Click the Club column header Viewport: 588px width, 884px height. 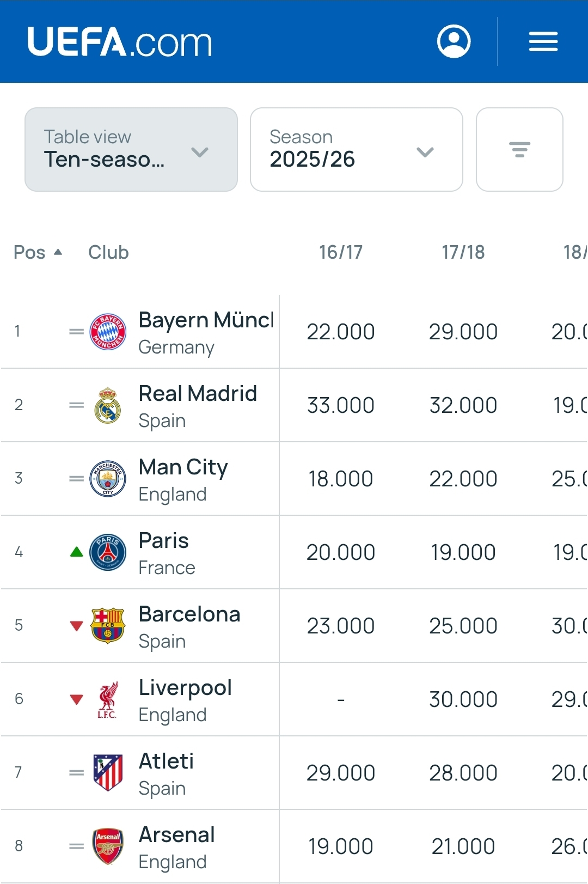coord(108,253)
